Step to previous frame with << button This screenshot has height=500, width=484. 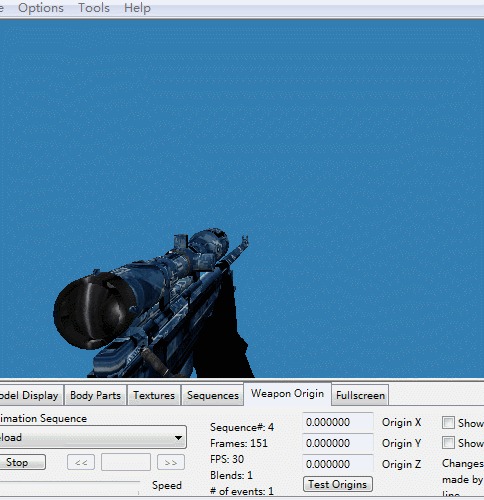point(81,462)
